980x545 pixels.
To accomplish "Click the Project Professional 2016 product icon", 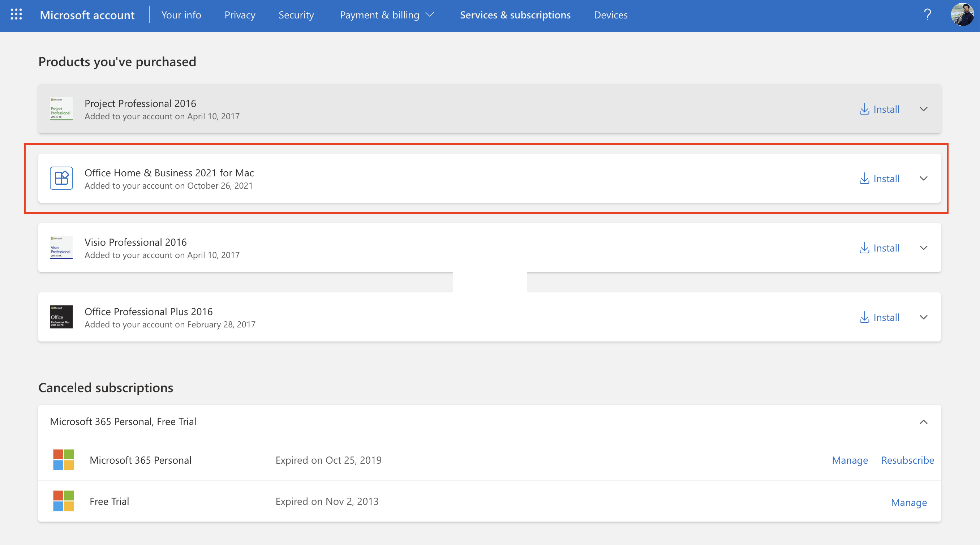I will pyautogui.click(x=61, y=109).
